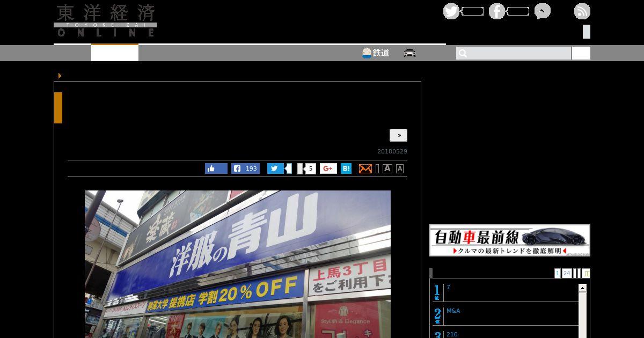Open the Messenger icon in the header

pos(543,11)
